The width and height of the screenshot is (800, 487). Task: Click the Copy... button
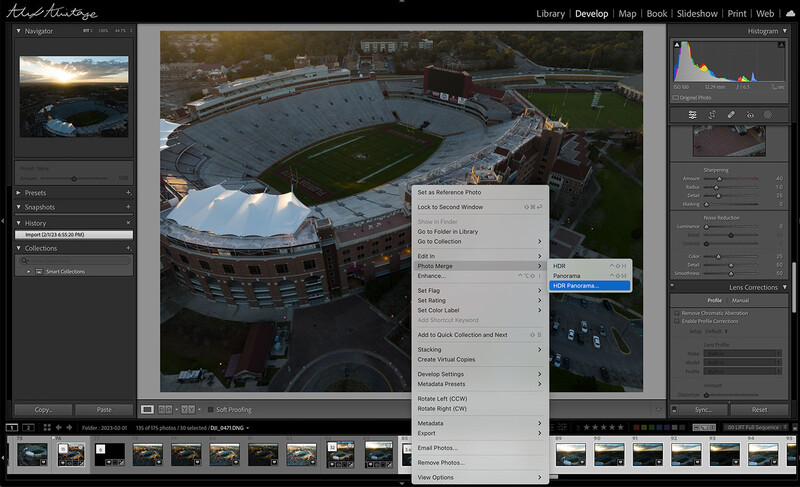pos(43,409)
